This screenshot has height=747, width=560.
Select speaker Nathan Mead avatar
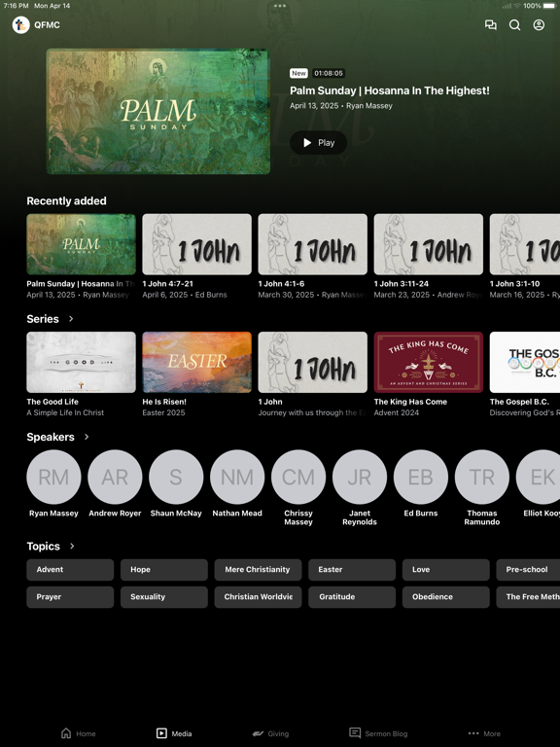tap(237, 477)
